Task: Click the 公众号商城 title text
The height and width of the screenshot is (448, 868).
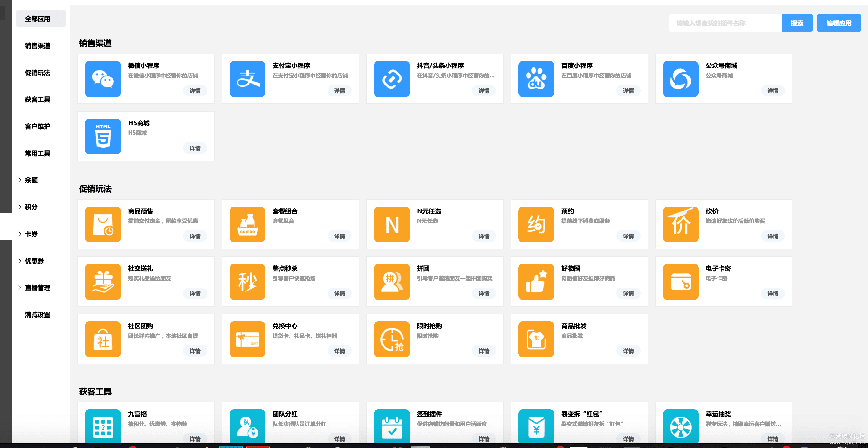Action: coord(721,66)
